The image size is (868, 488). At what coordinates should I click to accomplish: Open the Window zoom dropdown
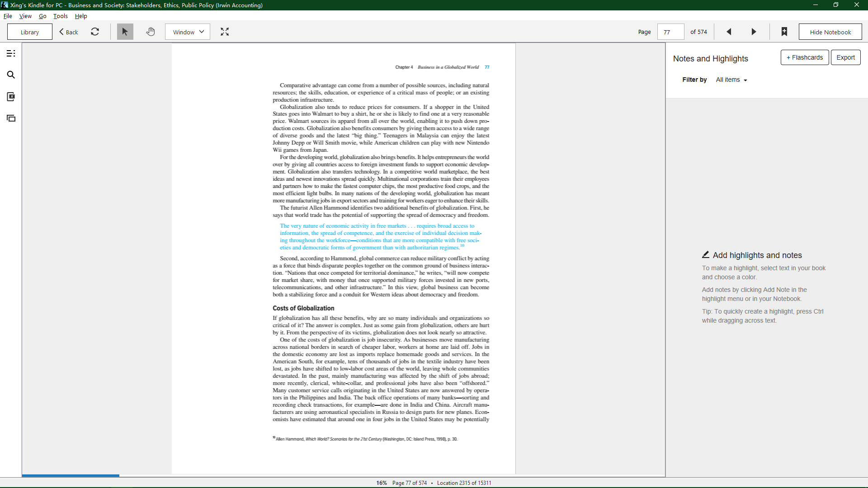(188, 32)
